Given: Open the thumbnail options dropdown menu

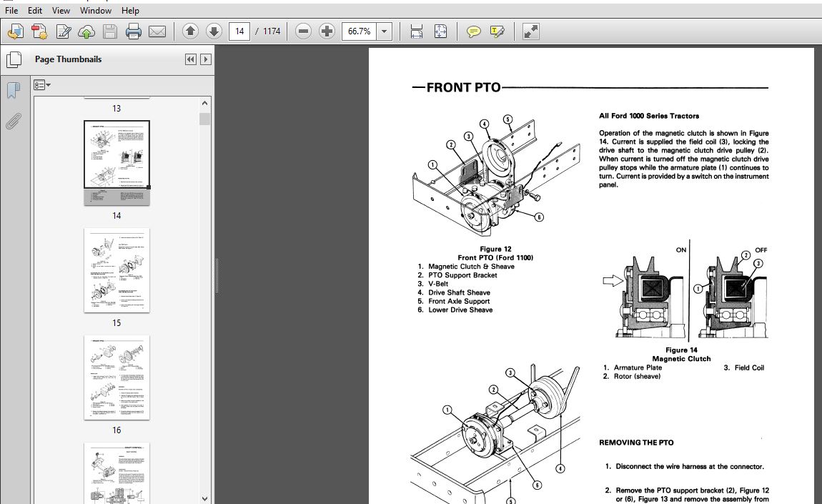Looking at the screenshot, I should coord(42,85).
